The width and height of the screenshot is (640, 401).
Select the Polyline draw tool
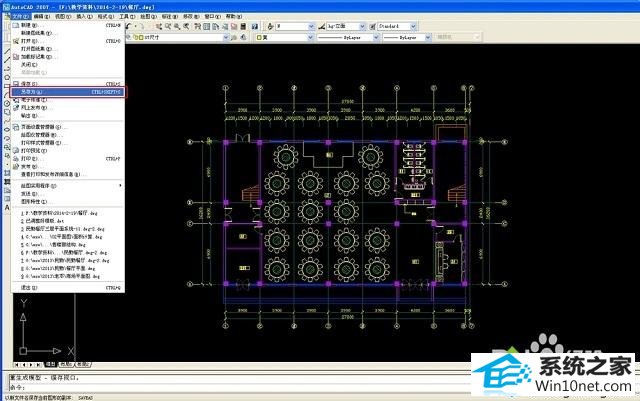coord(7,69)
